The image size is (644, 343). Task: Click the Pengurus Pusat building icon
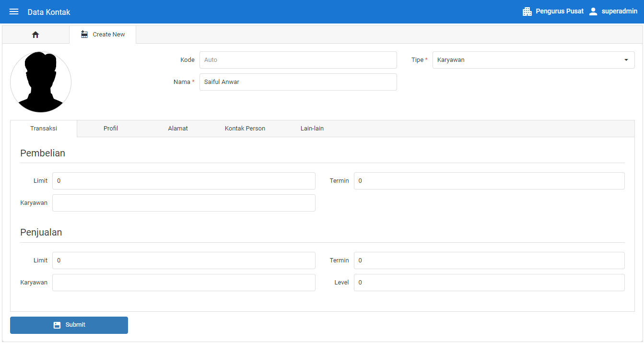[x=527, y=12]
